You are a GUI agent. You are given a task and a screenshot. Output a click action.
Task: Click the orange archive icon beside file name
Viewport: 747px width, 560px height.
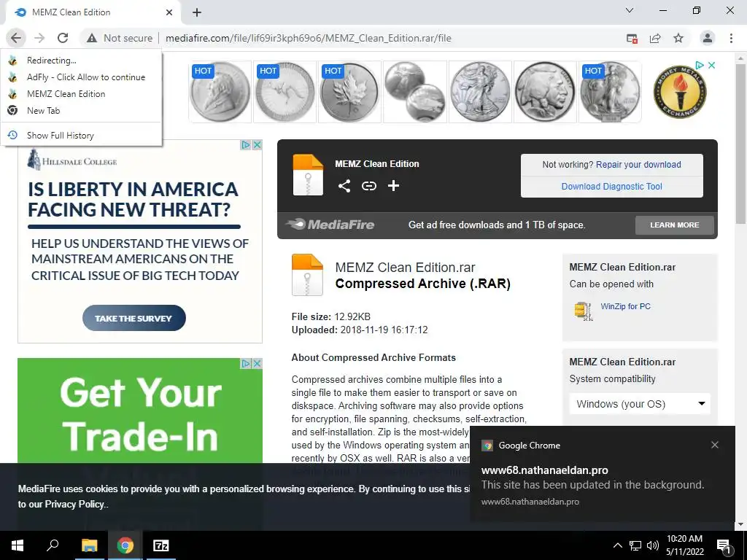307,275
